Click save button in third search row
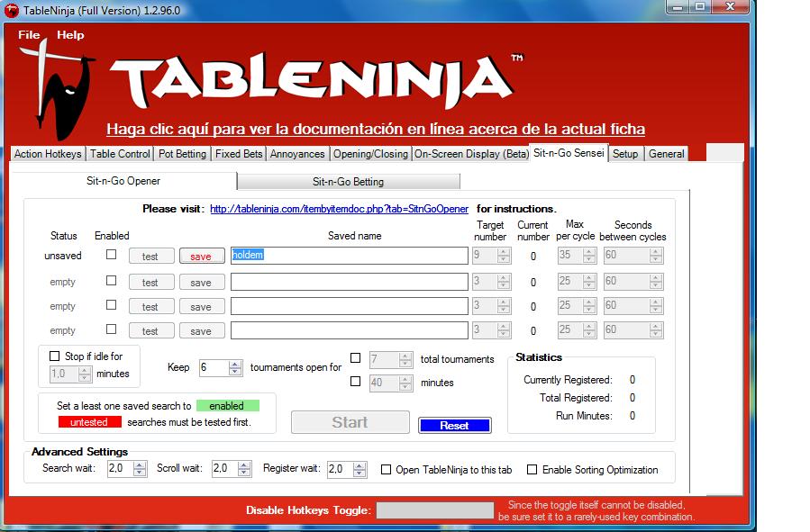Viewport: 810px width, 532px height. 202,306
